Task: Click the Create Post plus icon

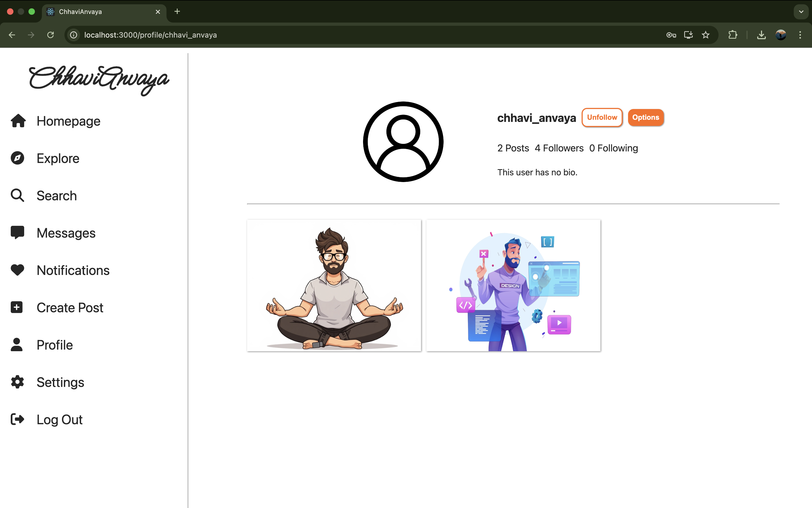Action: 17,307
